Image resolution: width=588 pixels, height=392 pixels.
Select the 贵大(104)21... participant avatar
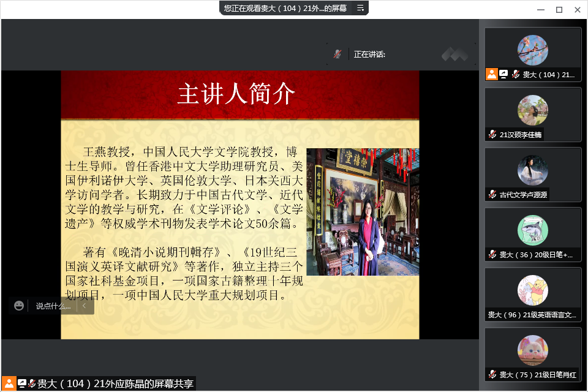532,50
